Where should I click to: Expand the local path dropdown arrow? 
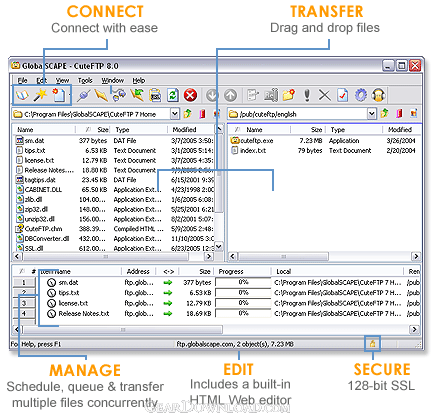click(x=175, y=114)
